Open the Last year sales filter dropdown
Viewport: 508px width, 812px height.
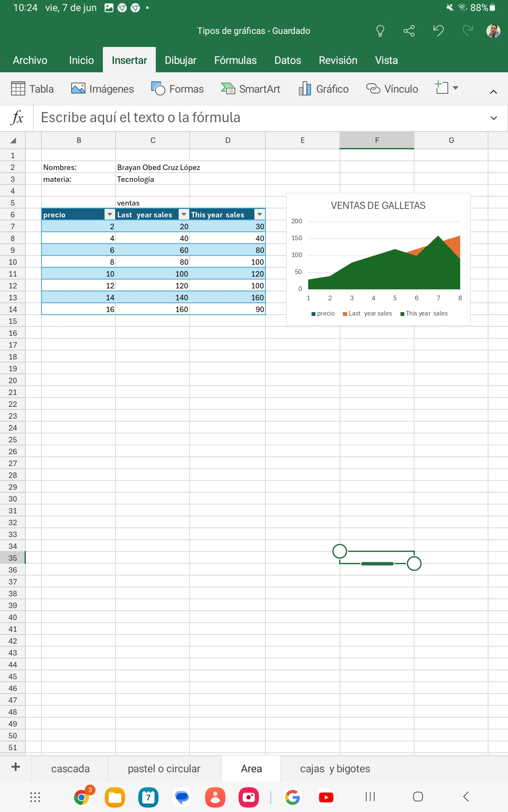[x=184, y=214]
